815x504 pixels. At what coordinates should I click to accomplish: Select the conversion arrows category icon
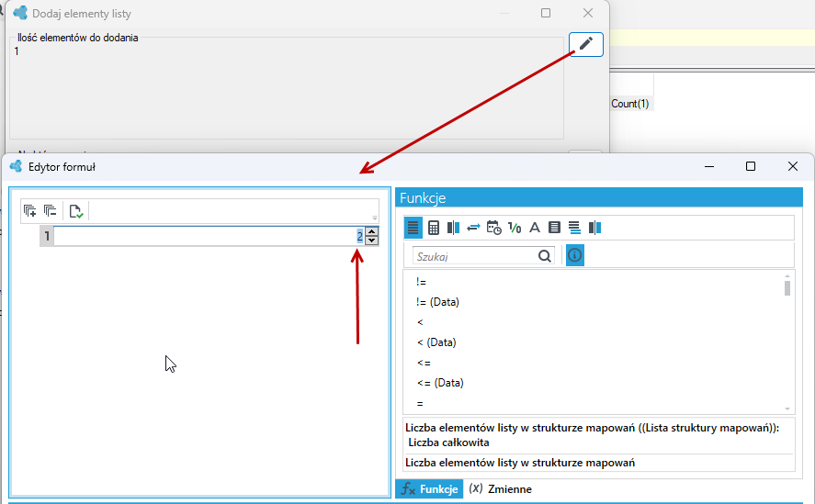tap(473, 228)
